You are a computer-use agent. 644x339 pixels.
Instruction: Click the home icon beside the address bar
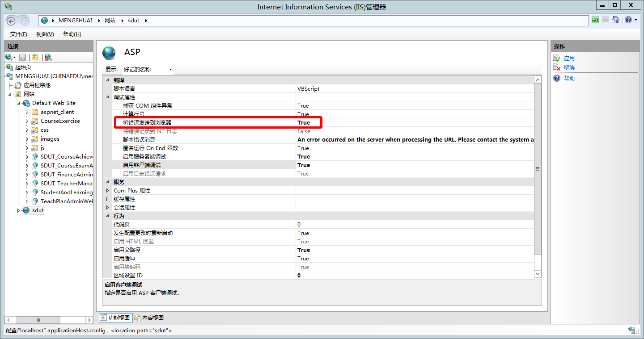coord(616,20)
